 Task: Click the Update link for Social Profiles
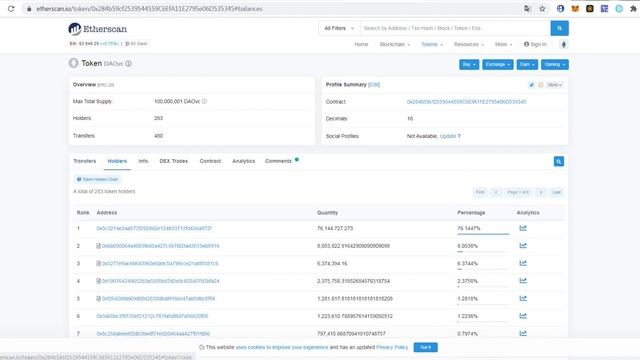tap(448, 136)
